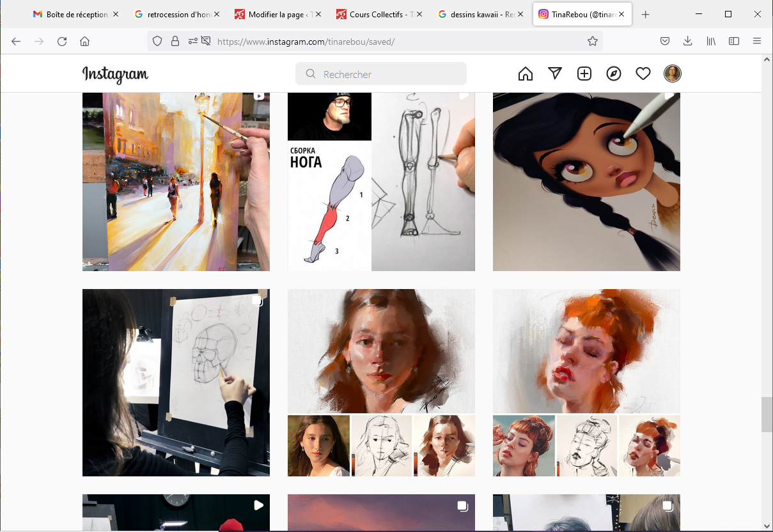
Task: Open the braided girl cartoon post
Action: (586, 182)
